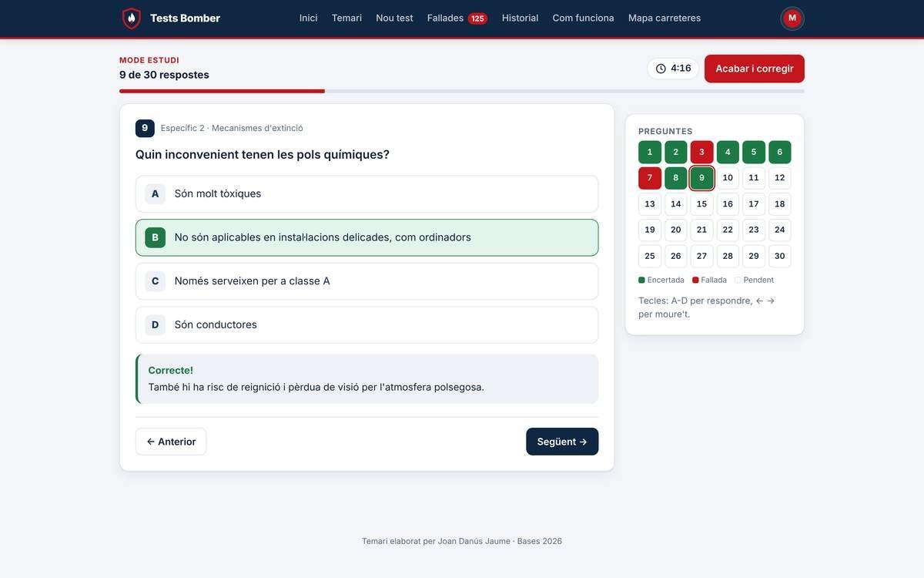Click the clock timer icon showing 4:16
This screenshot has height=578, width=924.
point(661,69)
